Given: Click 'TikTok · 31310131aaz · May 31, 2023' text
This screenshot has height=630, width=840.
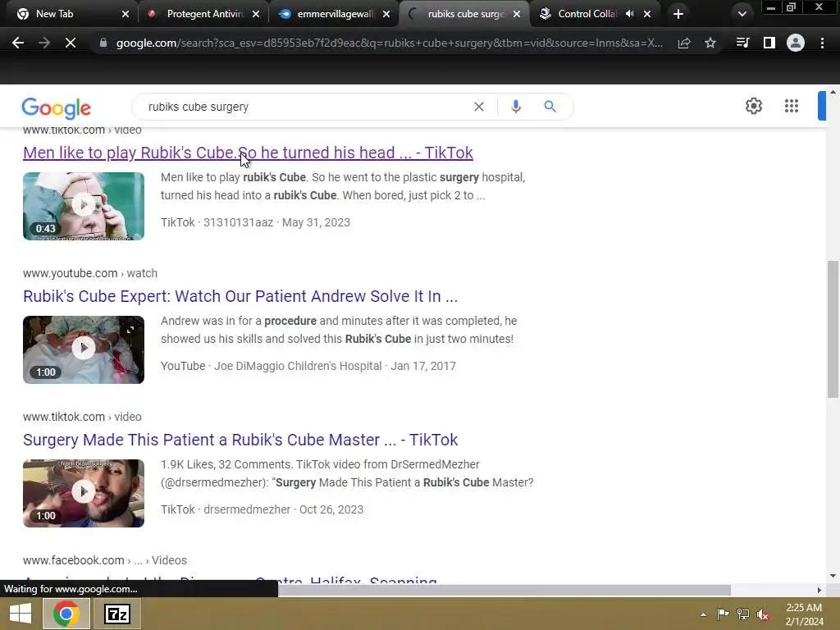Looking at the screenshot, I should pos(255,222).
